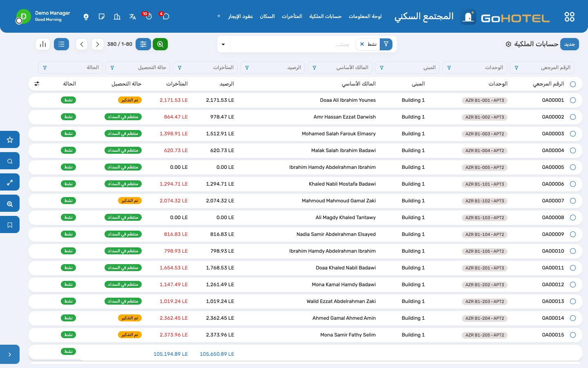This screenshot has width=588, height=368.
Task: Open the Demo Manager user avatar
Action: 23,17
